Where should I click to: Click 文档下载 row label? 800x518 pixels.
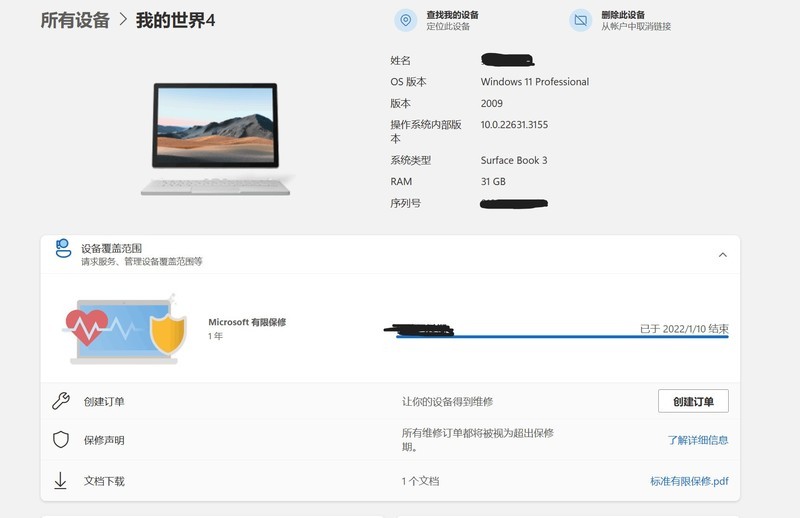[x=104, y=481]
